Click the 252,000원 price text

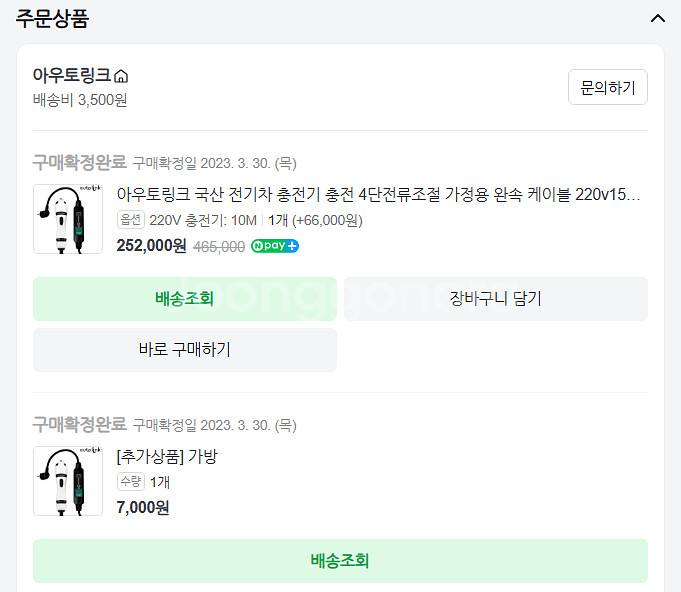(152, 246)
